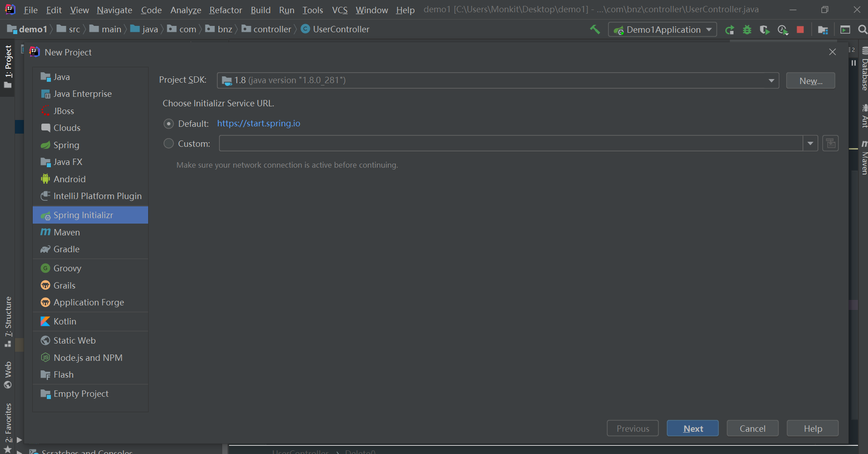
Task: Click the Cancel button
Action: coord(753,429)
